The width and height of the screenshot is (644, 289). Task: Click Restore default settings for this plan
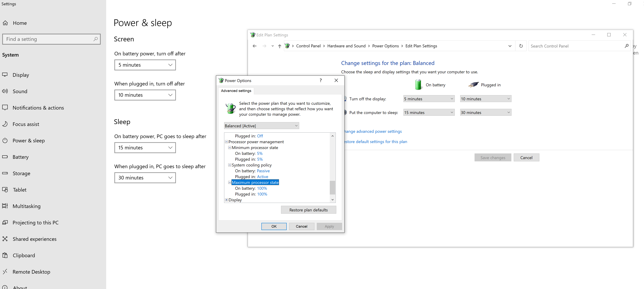click(375, 142)
